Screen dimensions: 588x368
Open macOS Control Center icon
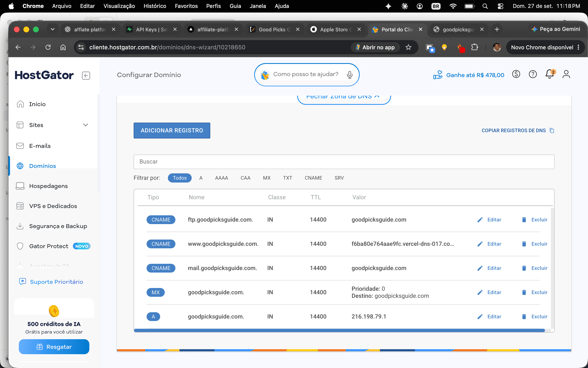pos(500,6)
